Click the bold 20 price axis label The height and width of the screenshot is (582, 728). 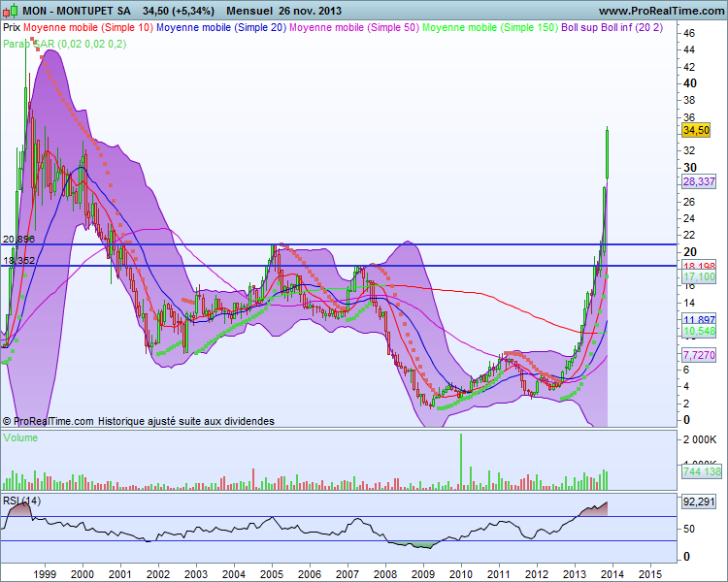[x=690, y=252]
